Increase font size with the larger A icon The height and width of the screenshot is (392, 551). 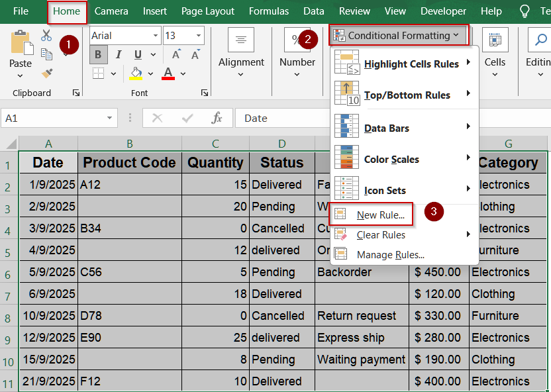coord(176,54)
